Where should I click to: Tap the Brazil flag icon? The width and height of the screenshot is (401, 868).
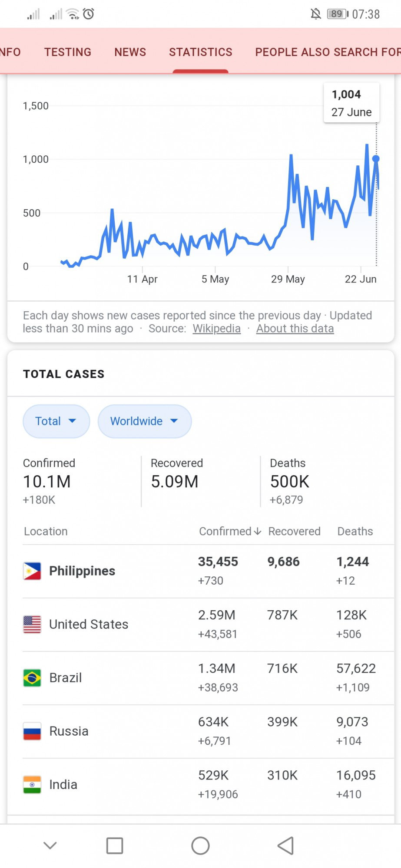(x=32, y=678)
